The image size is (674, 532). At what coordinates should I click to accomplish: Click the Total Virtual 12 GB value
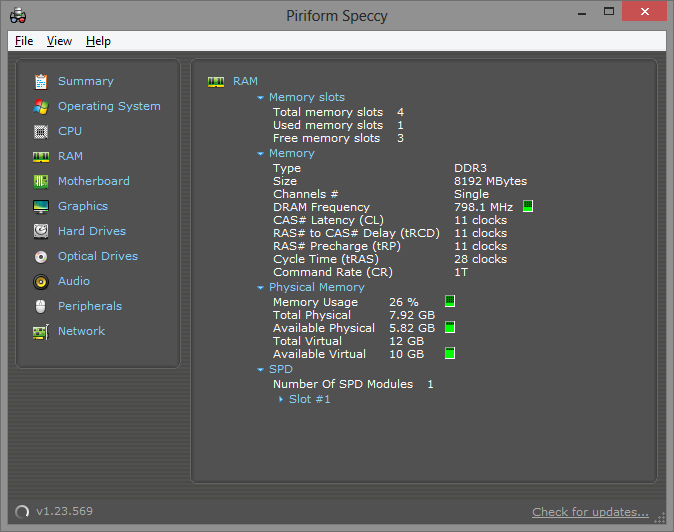(x=407, y=341)
